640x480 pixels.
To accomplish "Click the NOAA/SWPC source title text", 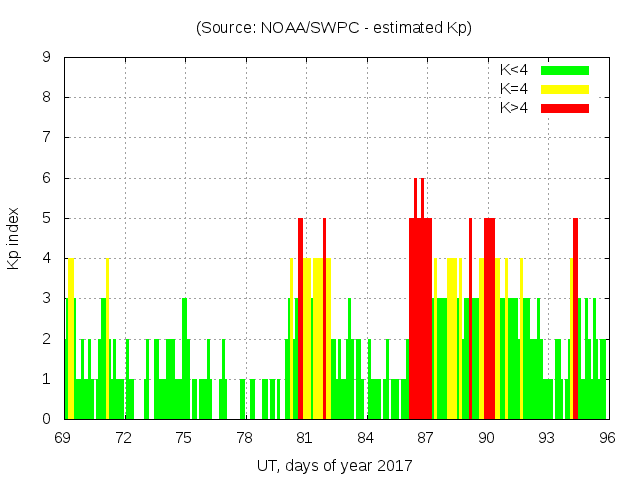I will point(334,27).
